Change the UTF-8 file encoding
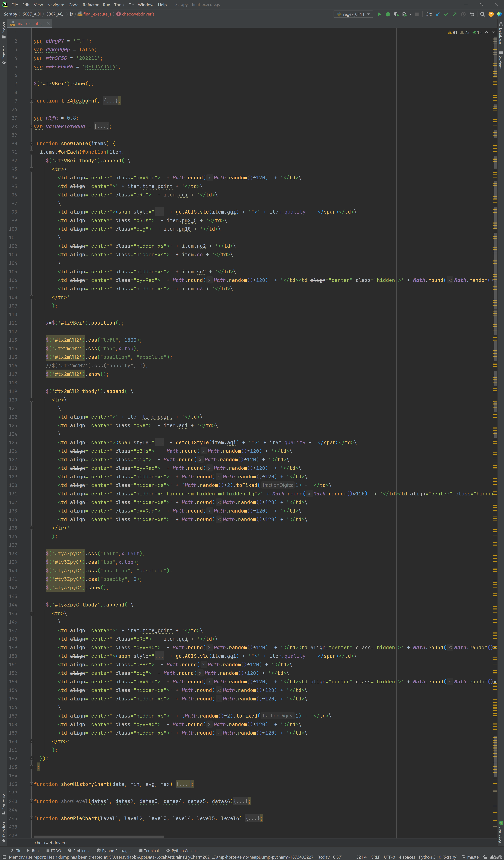The height and width of the screenshot is (860, 504). click(x=389, y=857)
